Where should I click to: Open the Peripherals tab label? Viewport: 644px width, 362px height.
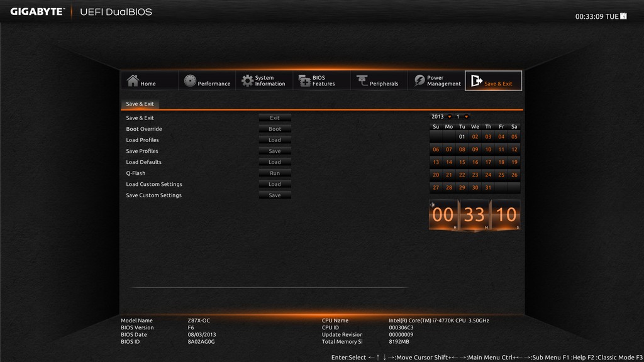[384, 84]
